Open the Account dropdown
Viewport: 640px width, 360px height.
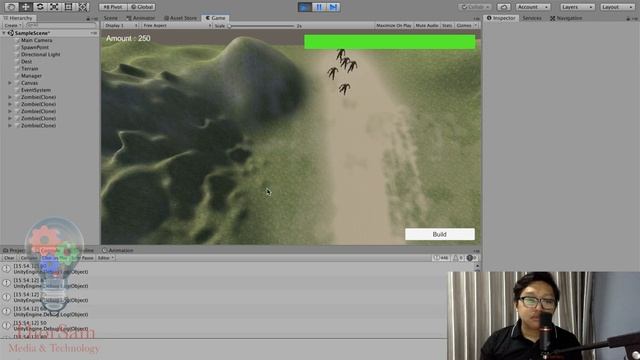(533, 7)
